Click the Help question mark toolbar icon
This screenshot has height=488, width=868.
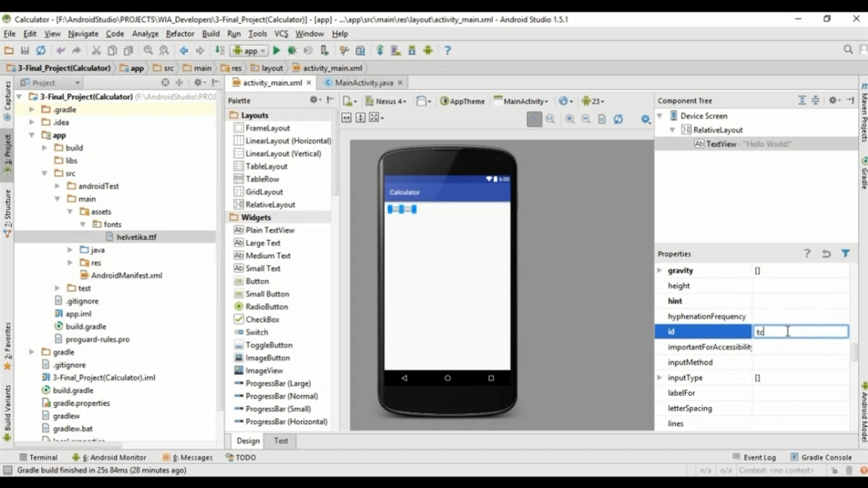pos(447,51)
